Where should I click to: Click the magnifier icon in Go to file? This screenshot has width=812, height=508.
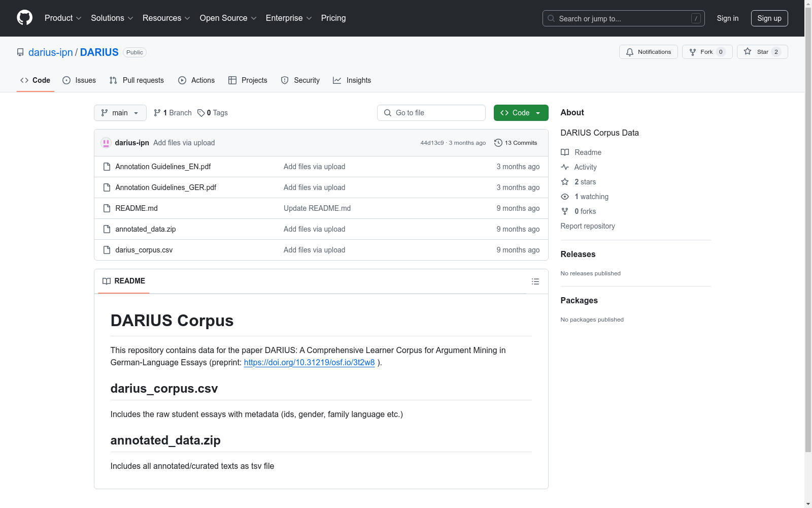tap(388, 113)
